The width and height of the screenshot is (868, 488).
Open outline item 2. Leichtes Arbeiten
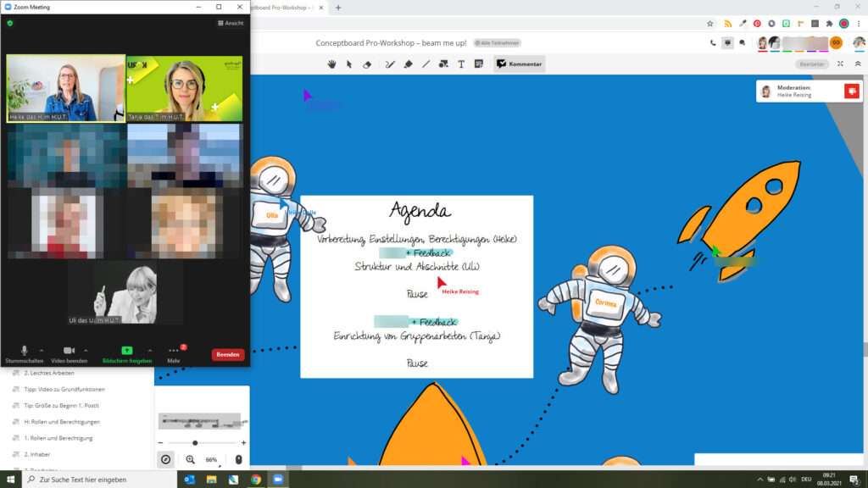tap(49, 373)
